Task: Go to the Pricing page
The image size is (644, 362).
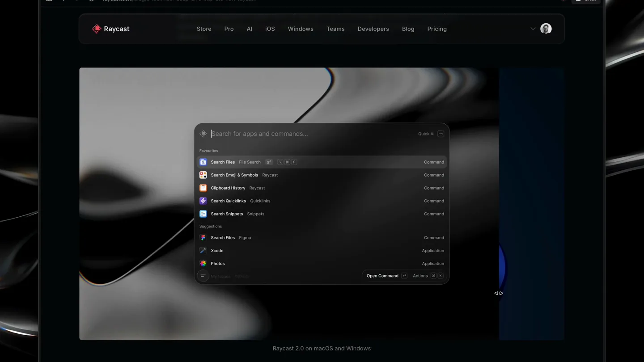Action: 437,29
